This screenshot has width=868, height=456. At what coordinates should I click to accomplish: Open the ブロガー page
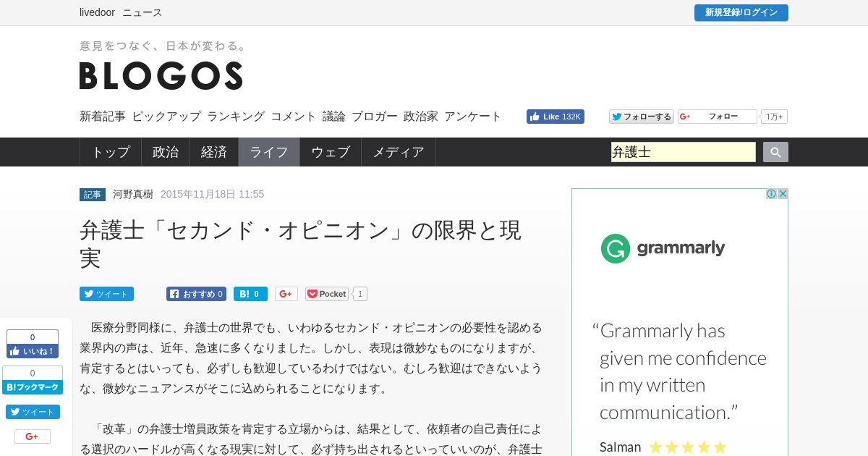point(375,116)
